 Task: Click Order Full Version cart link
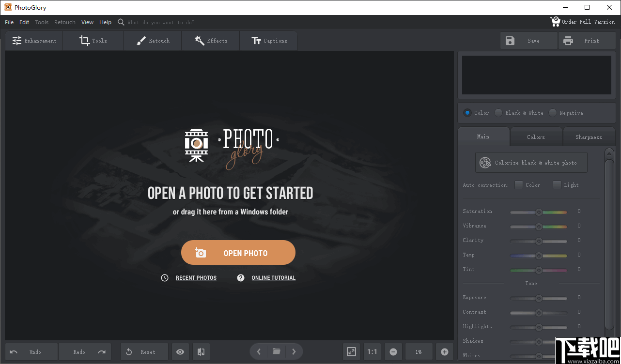(x=583, y=22)
